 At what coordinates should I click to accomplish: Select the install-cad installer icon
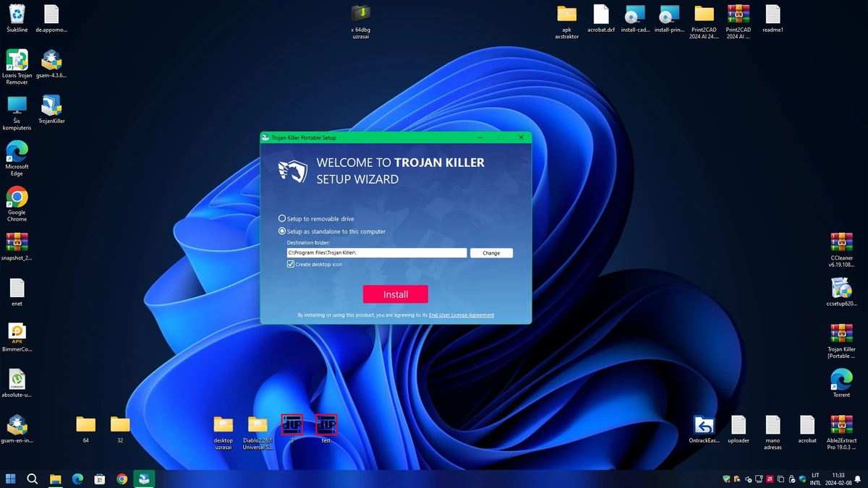(x=635, y=18)
